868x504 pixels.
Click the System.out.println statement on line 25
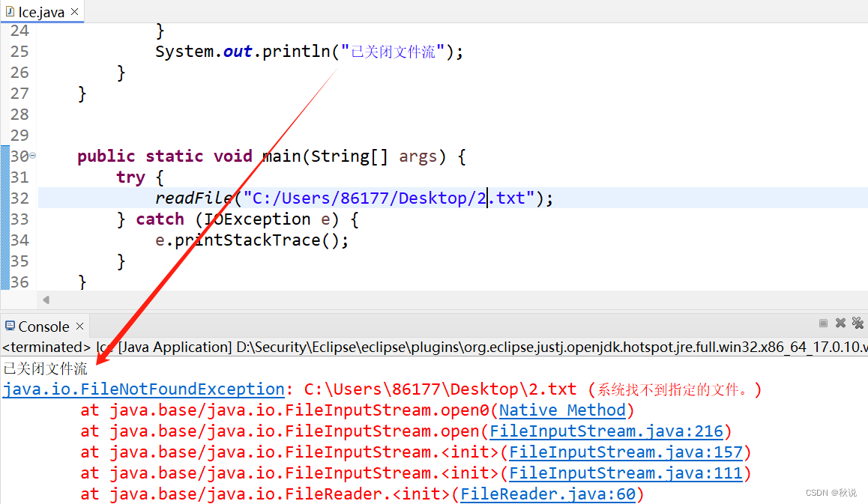click(309, 52)
